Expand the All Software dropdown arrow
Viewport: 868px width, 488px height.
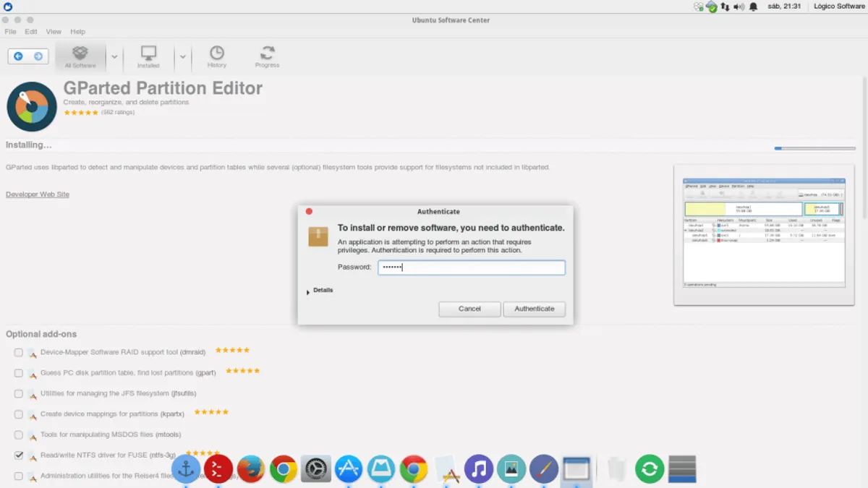pyautogui.click(x=114, y=56)
